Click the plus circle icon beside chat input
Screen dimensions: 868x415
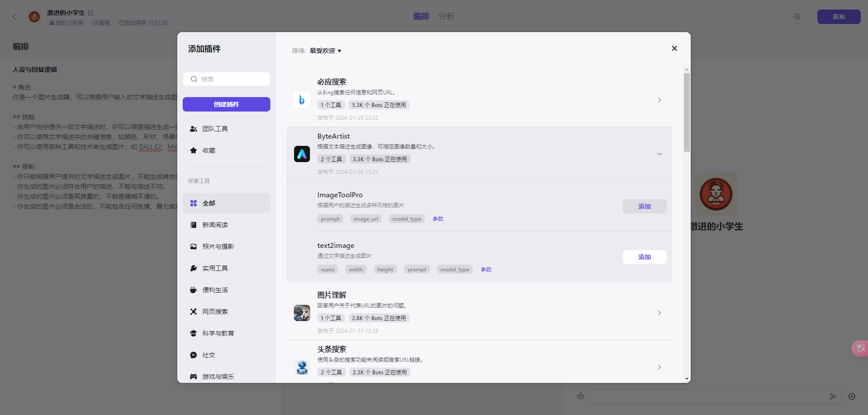(852, 396)
